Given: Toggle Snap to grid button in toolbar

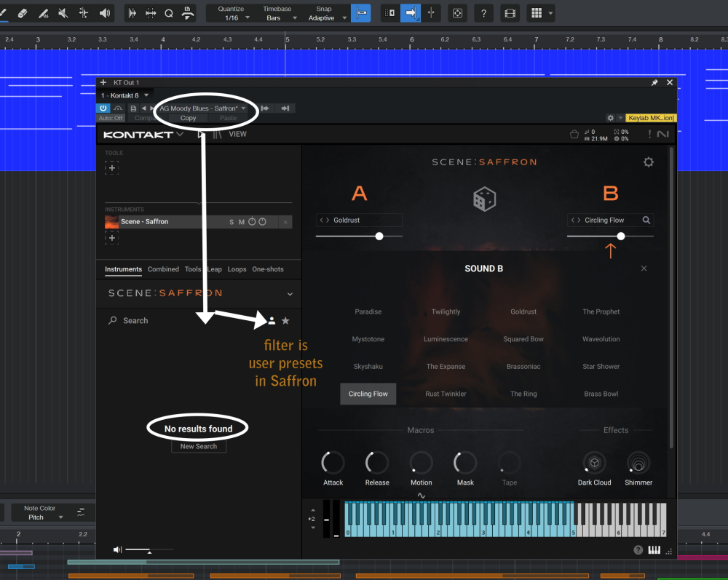Looking at the screenshot, I should pyautogui.click(x=361, y=13).
